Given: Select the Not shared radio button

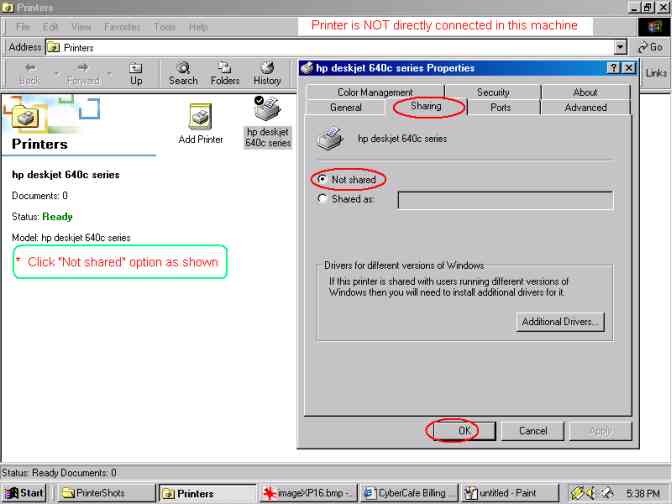Looking at the screenshot, I should (x=322, y=180).
